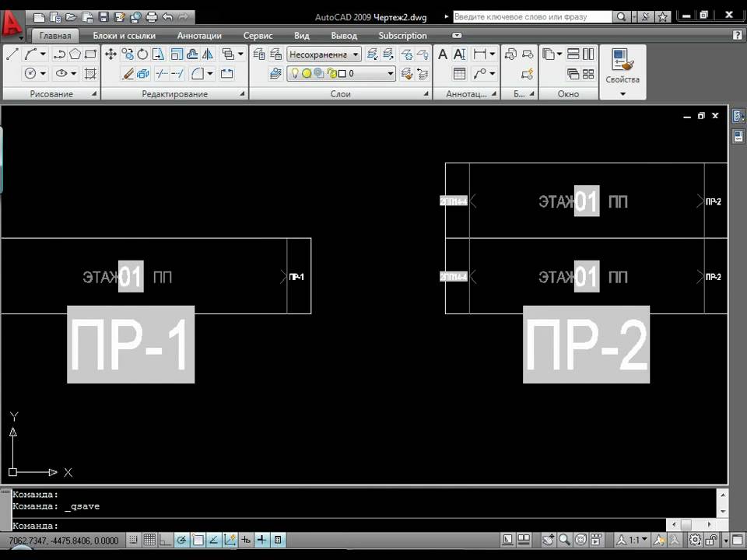Click Cascade windows icon
The image size is (747, 560).
pyautogui.click(x=573, y=74)
